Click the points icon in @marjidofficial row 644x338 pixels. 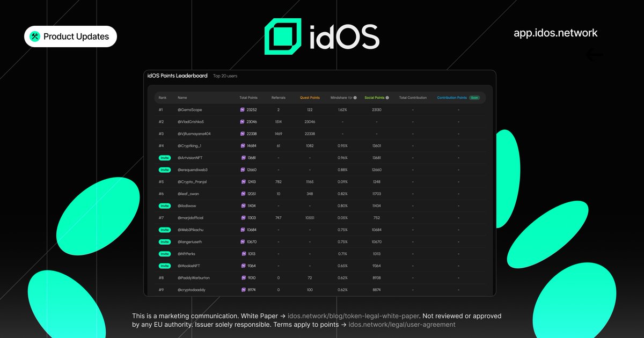(243, 218)
